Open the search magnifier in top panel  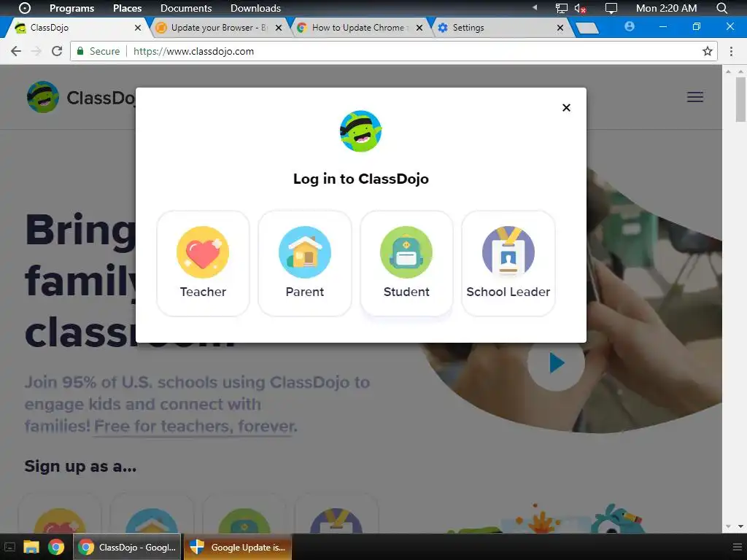click(x=721, y=8)
